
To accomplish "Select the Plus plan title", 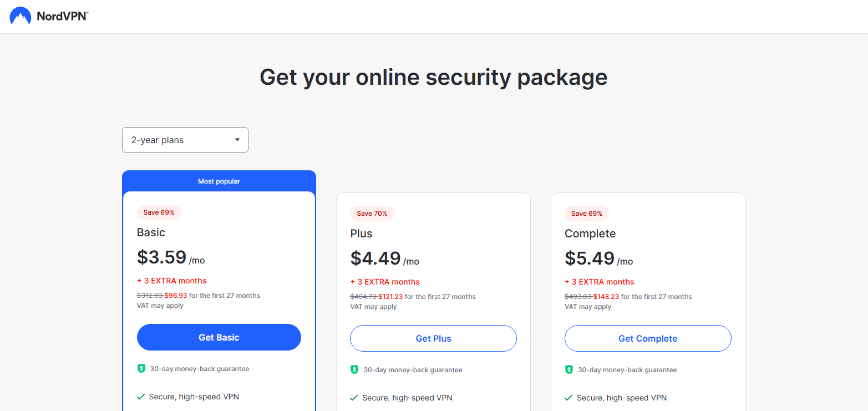I will click(x=362, y=234).
